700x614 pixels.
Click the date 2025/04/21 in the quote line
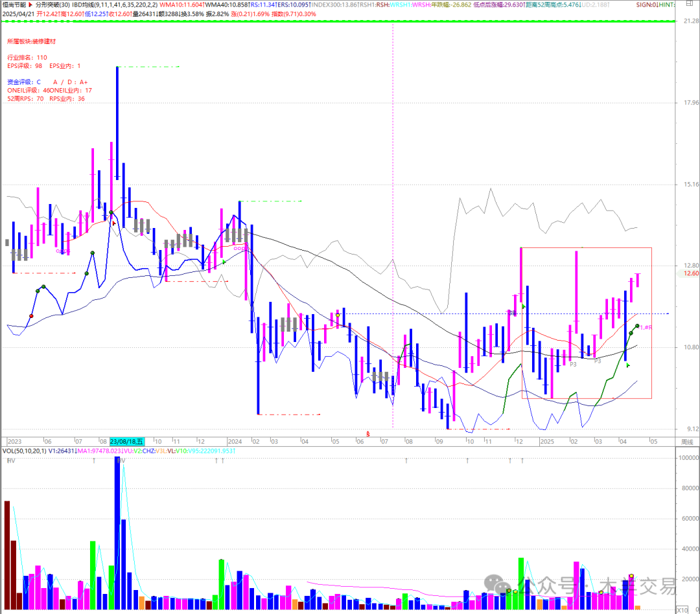coord(18,14)
